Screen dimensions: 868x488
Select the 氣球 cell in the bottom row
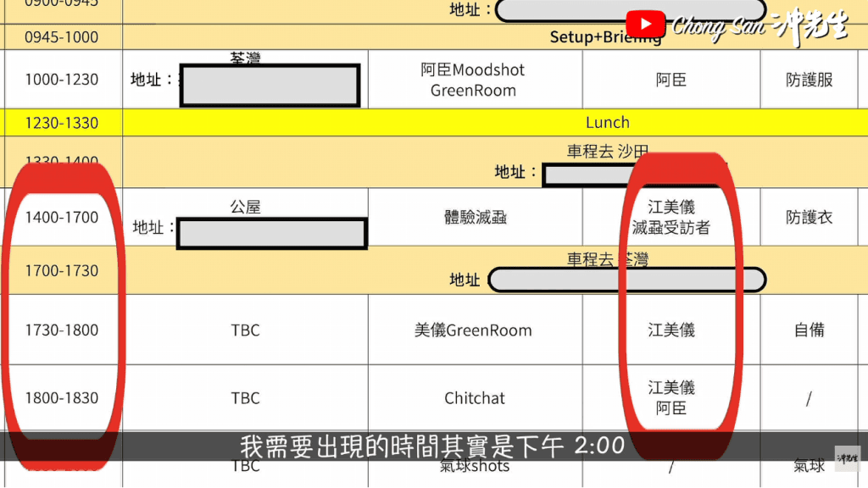click(x=809, y=466)
